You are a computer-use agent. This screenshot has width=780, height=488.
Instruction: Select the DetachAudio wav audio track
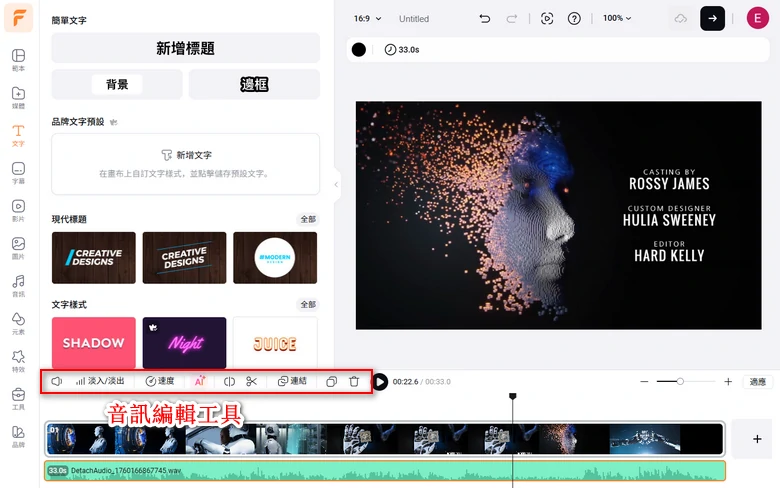coord(385,471)
